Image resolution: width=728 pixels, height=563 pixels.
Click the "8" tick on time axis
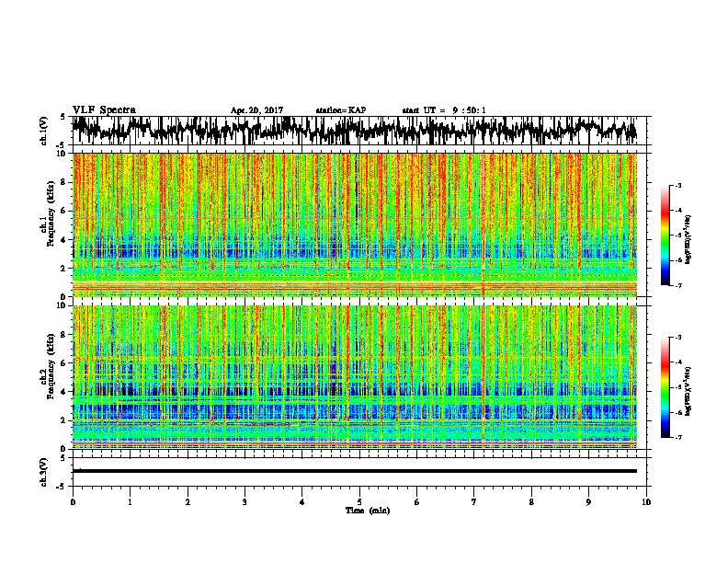[531, 502]
